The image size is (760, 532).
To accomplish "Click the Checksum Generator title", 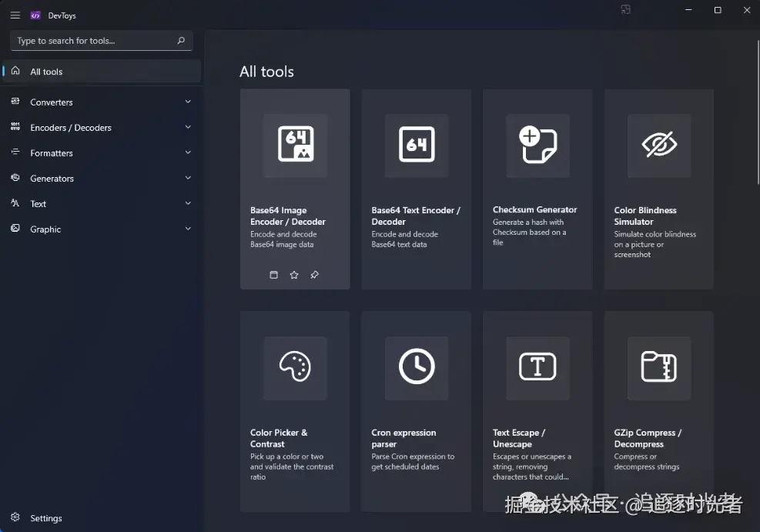I will point(534,209).
